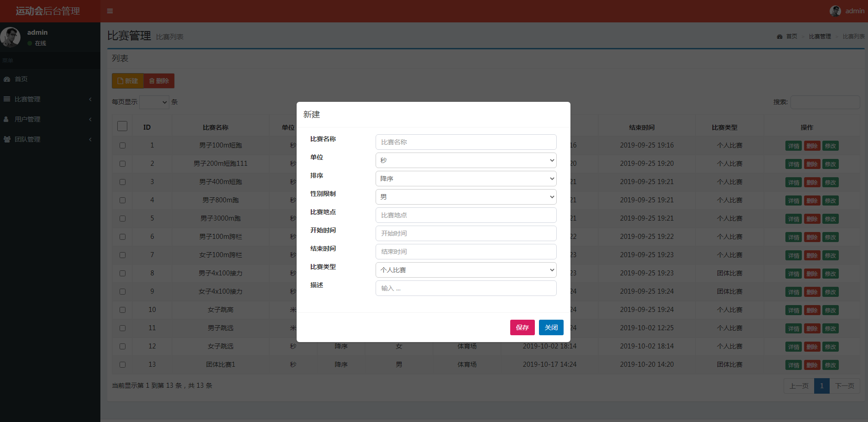Screen dimensions: 868x422
Task: Check the row checkbox for 男子3000m跑
Action: tap(122, 218)
